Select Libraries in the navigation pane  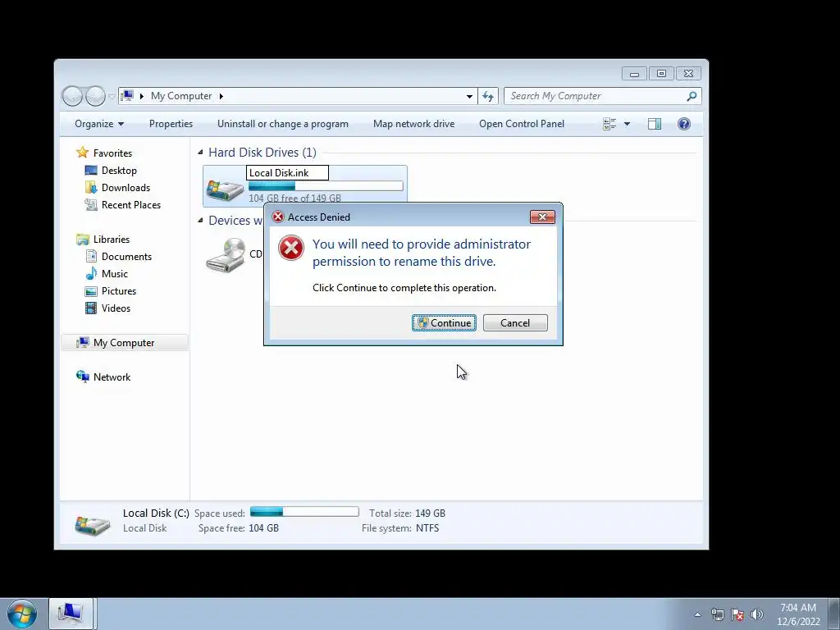click(x=112, y=240)
